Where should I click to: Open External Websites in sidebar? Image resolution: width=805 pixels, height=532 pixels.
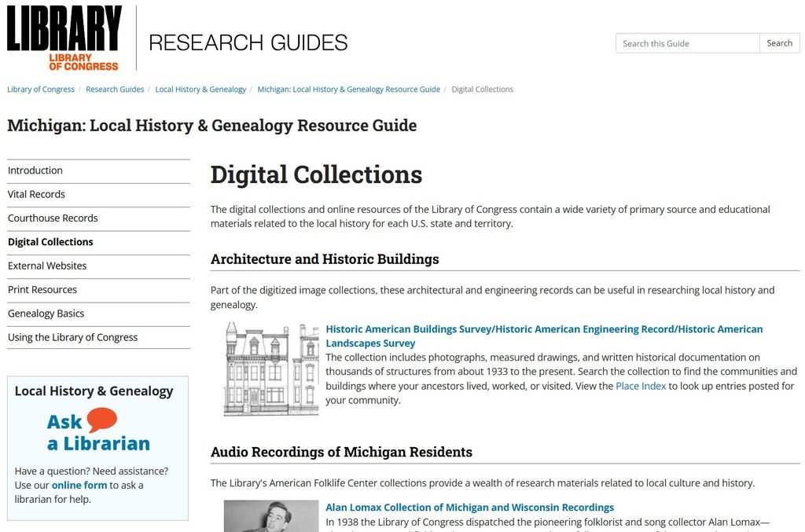pyautogui.click(x=98, y=266)
